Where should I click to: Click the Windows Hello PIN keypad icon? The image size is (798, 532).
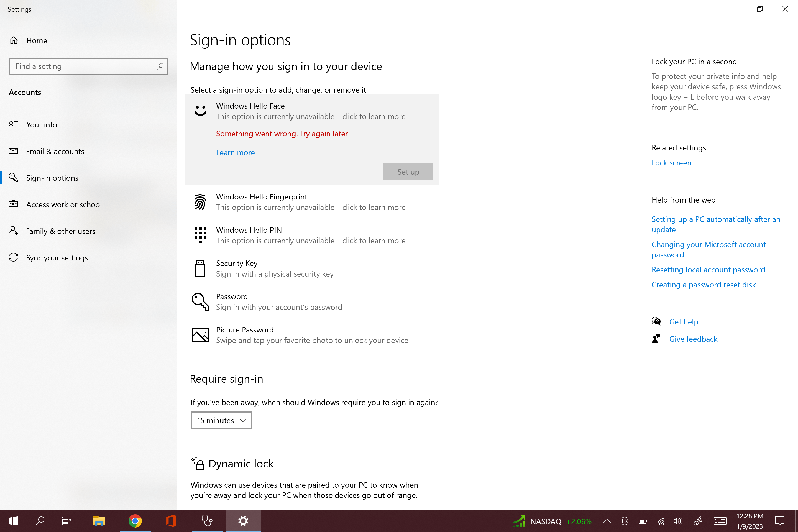[x=200, y=235]
